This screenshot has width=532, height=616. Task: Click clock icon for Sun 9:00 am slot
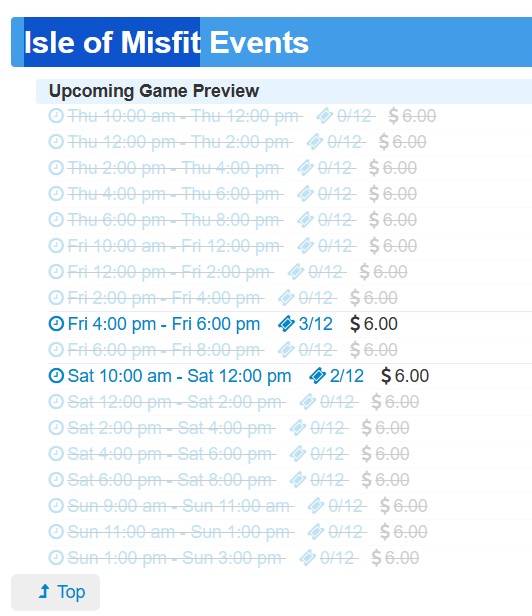pyautogui.click(x=56, y=506)
